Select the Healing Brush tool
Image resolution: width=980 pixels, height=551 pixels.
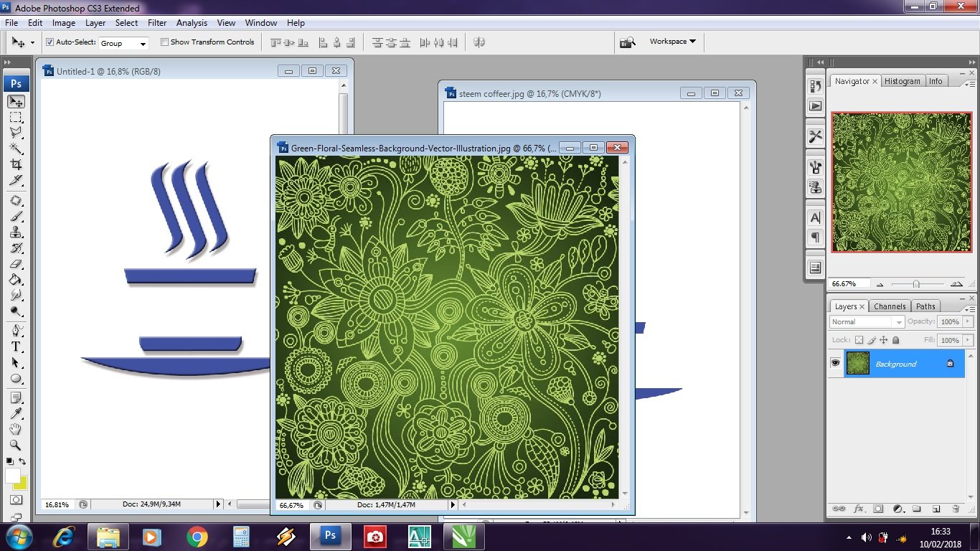[x=16, y=201]
